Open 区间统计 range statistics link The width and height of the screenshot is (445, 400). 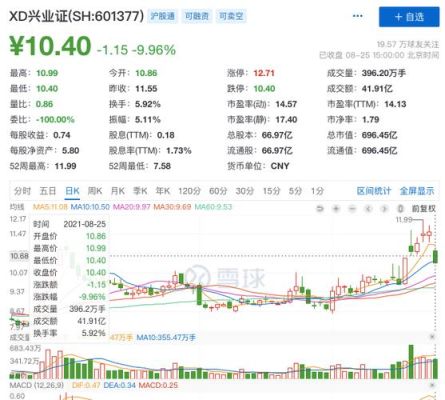(374, 191)
